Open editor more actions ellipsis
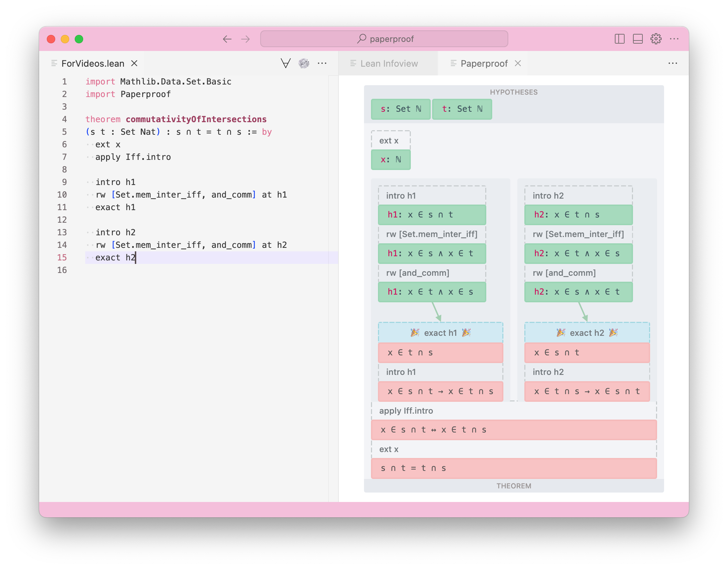This screenshot has width=728, height=569. [x=322, y=63]
